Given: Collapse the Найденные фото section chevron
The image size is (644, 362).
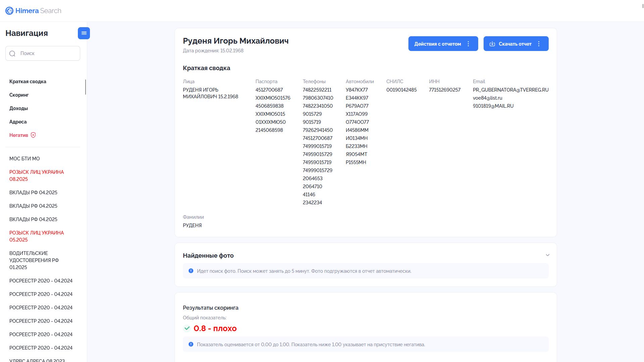Looking at the screenshot, I should coord(548,255).
